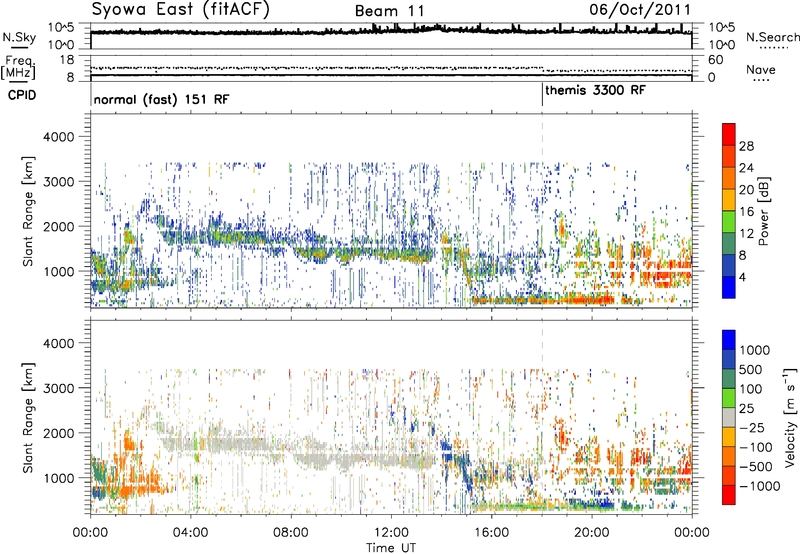Click the "Velocity [m s-1]" colorbar label
This screenshot has width=800, height=554.
click(x=790, y=417)
